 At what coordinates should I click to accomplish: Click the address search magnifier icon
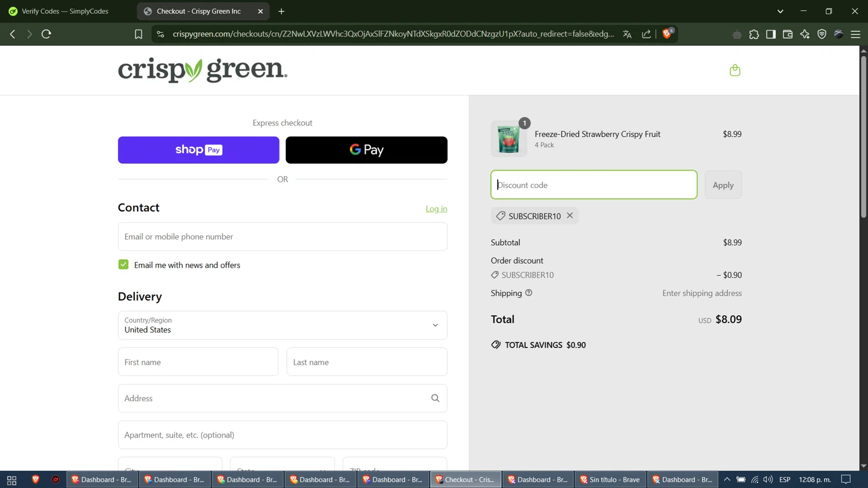click(435, 398)
